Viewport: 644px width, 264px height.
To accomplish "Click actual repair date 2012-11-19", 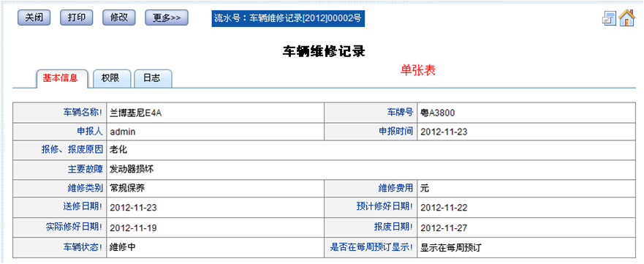I will point(133,228).
